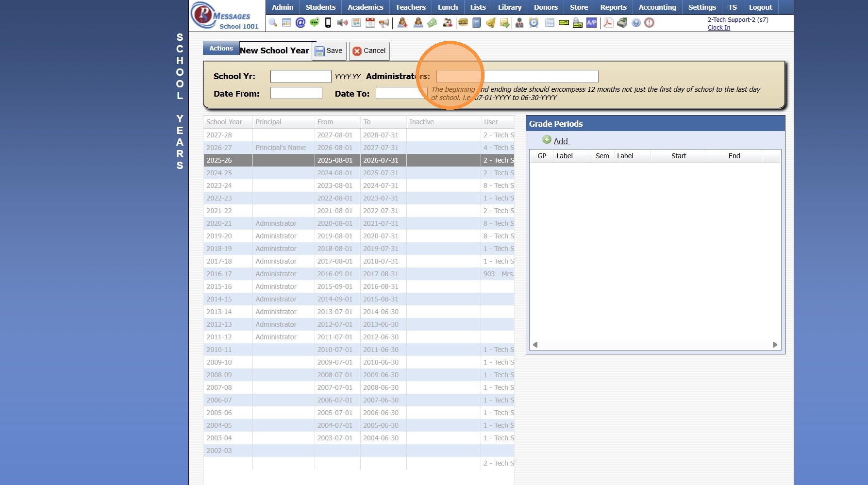
Task: Open the email @ icon
Action: coord(300,23)
